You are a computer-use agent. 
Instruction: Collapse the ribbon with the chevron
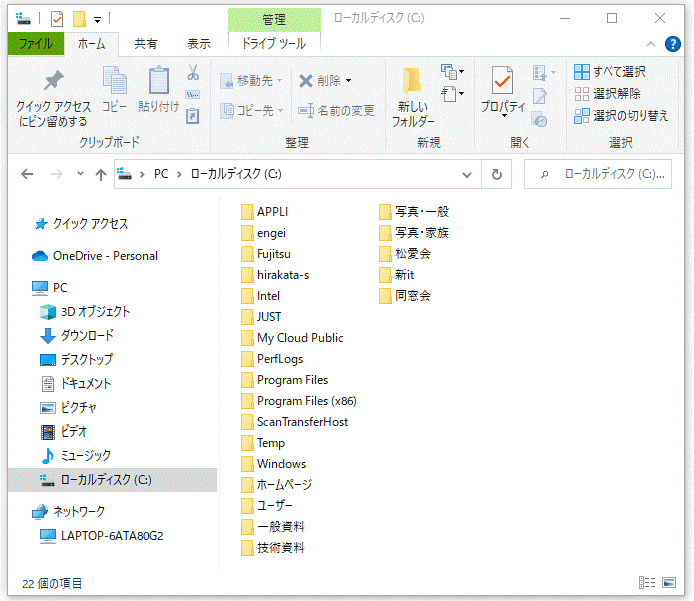(x=651, y=44)
